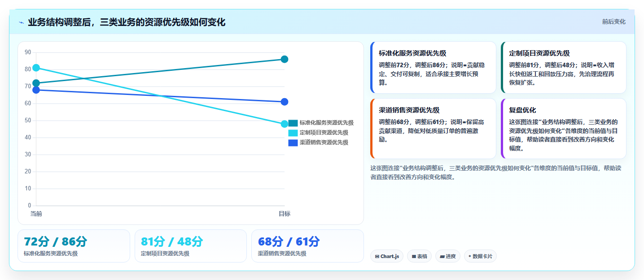The image size is (644, 280).
Task: Select the 61 target point on chart
Action: point(284,102)
